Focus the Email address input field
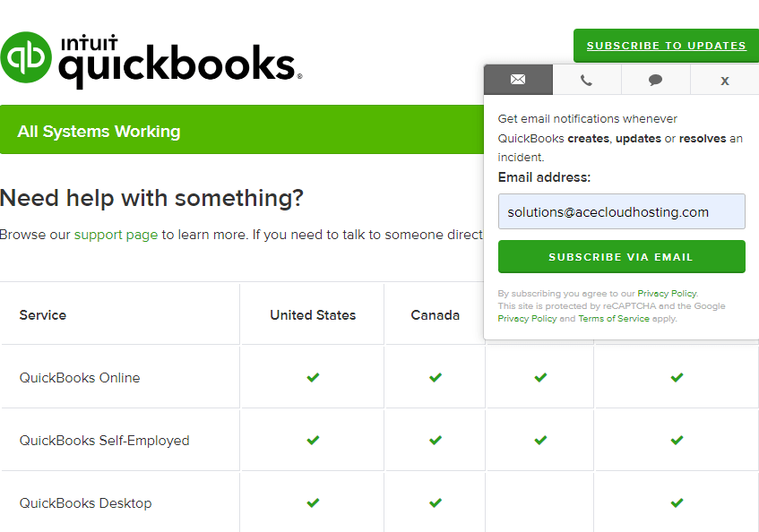The image size is (759, 532). coord(621,212)
